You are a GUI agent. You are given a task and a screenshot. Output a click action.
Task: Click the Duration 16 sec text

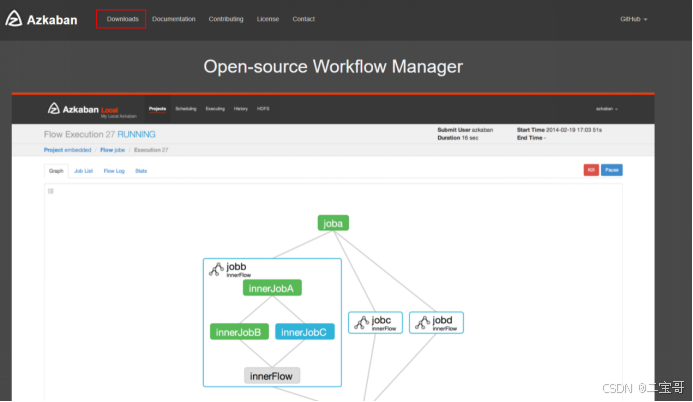pyautogui.click(x=458, y=138)
